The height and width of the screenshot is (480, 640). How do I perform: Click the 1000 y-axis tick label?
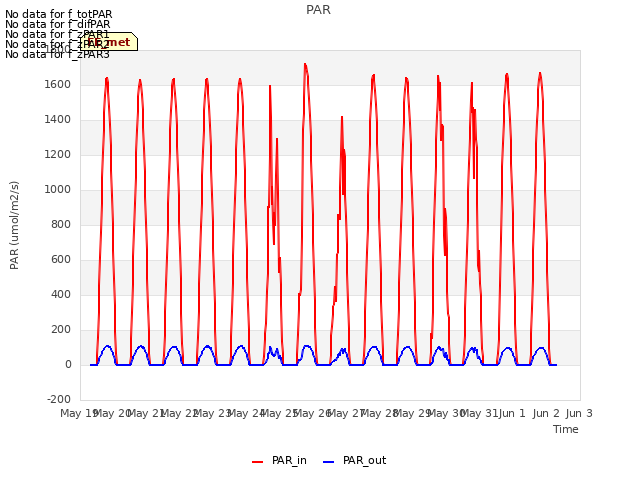[x=58, y=190]
